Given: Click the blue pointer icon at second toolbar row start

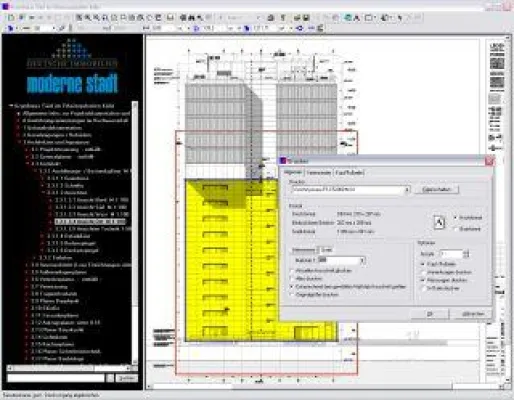Looking at the screenshot, I should 10,28.
